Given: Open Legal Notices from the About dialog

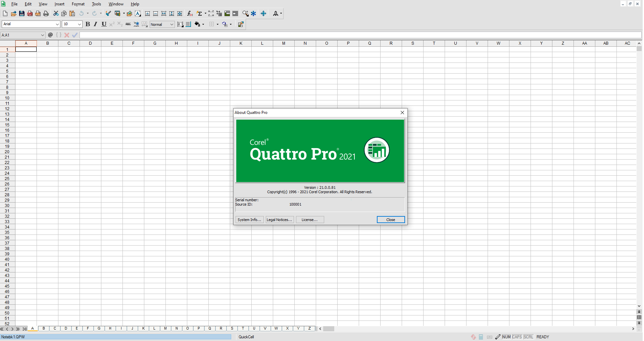Looking at the screenshot, I should point(280,220).
